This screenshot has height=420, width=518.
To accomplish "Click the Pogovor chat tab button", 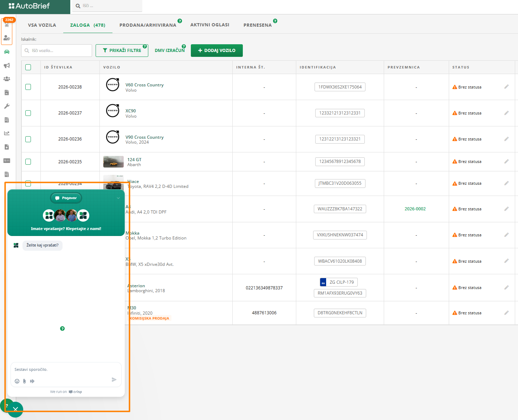I will [66, 198].
